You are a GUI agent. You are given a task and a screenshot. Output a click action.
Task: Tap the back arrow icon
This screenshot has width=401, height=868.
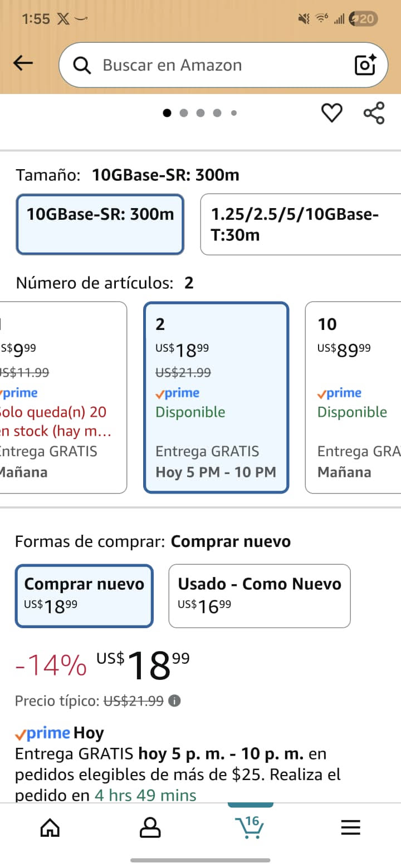pos(23,64)
